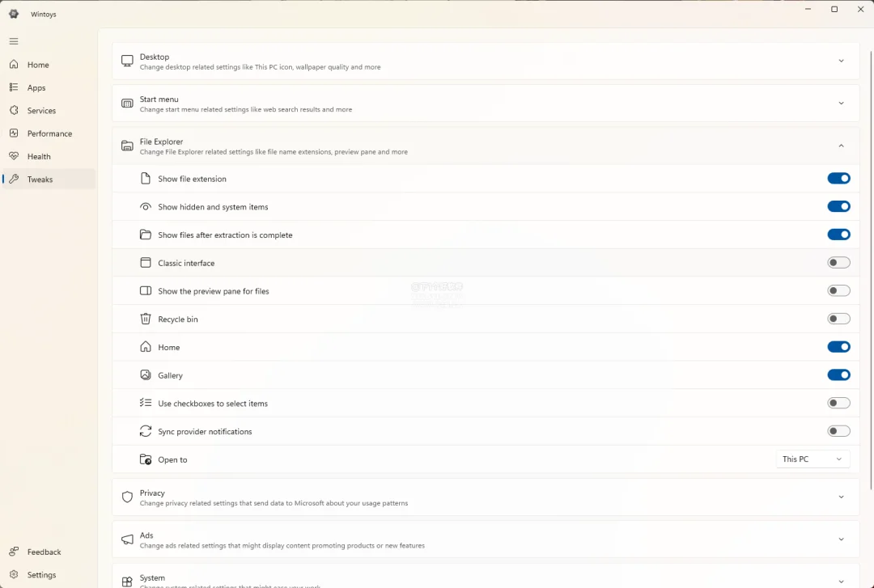Click the Recycle bin trash icon

(x=146, y=319)
